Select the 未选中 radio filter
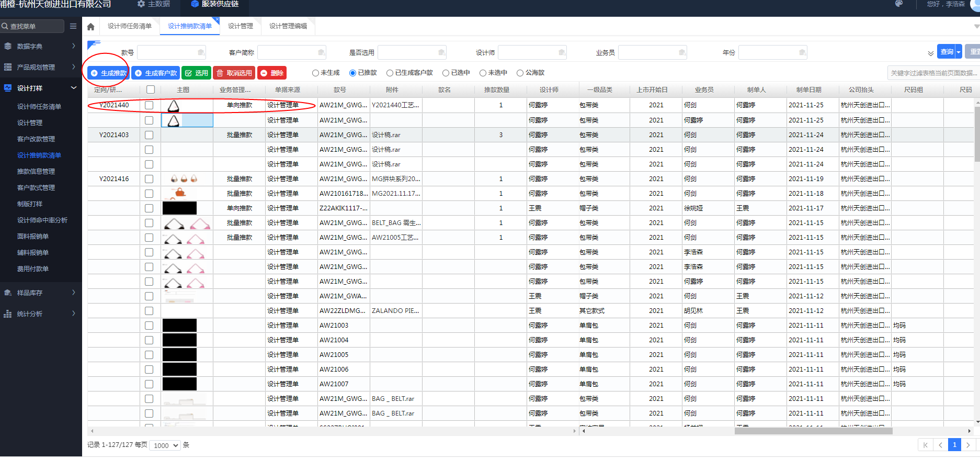Viewport: 980px width, 459px height. coord(483,73)
